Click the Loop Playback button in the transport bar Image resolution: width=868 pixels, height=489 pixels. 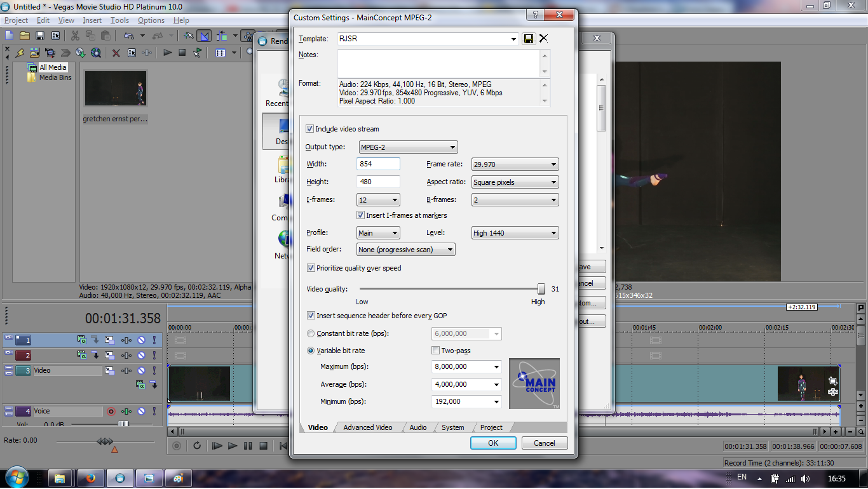click(x=197, y=446)
